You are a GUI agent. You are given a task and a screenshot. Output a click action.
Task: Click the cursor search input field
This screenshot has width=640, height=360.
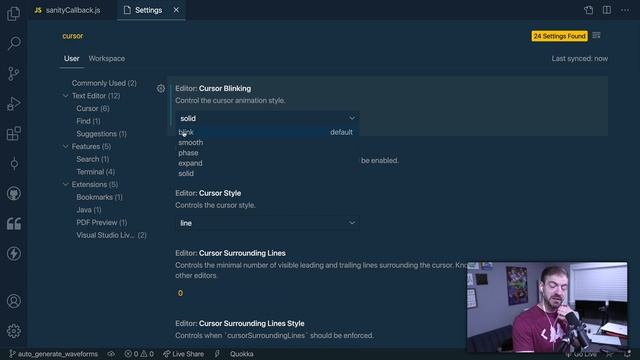point(294,36)
